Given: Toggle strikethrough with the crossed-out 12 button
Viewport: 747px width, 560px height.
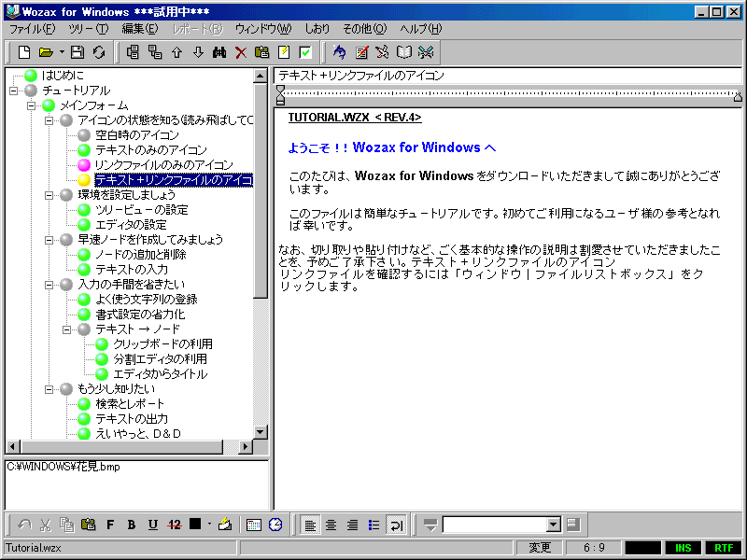Looking at the screenshot, I should click(x=175, y=525).
